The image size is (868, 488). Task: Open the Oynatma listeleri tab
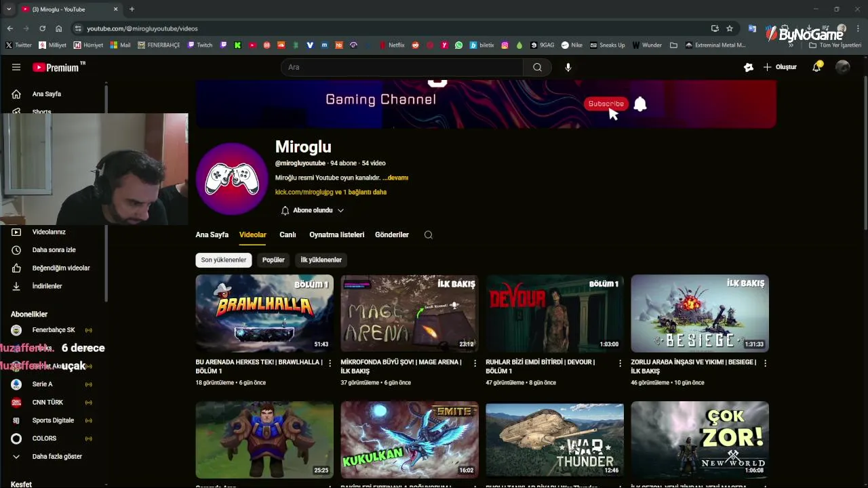coord(337,235)
